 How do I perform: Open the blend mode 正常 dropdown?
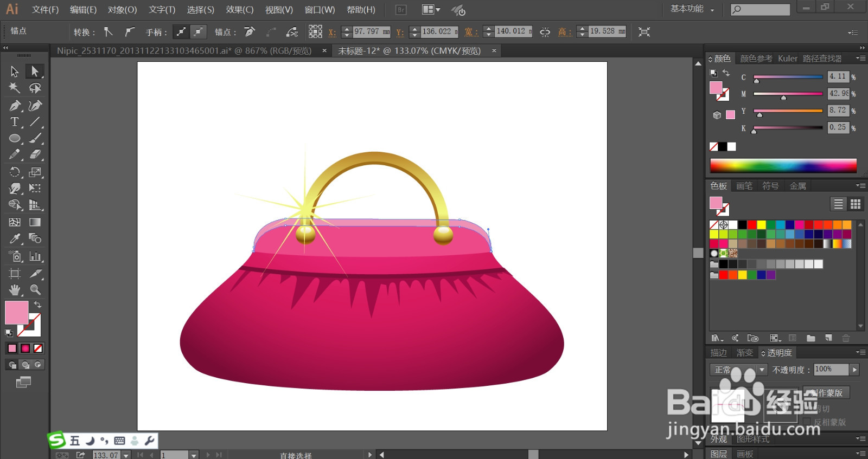762,370
